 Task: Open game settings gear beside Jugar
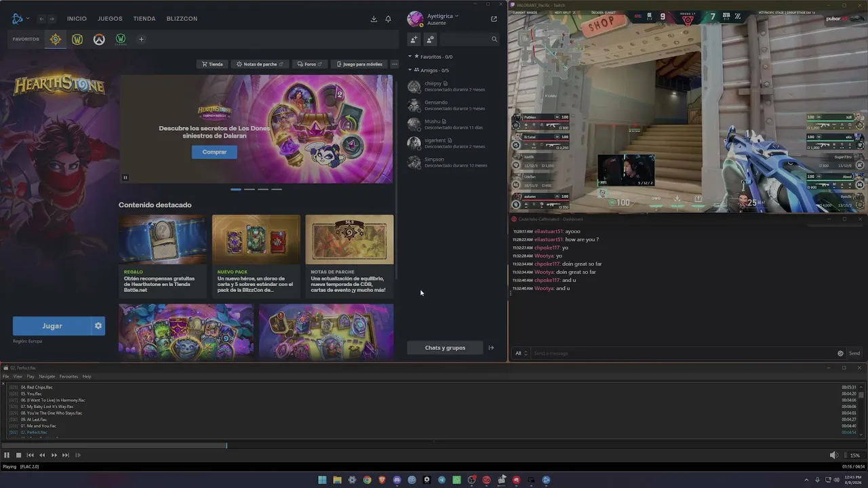click(98, 326)
